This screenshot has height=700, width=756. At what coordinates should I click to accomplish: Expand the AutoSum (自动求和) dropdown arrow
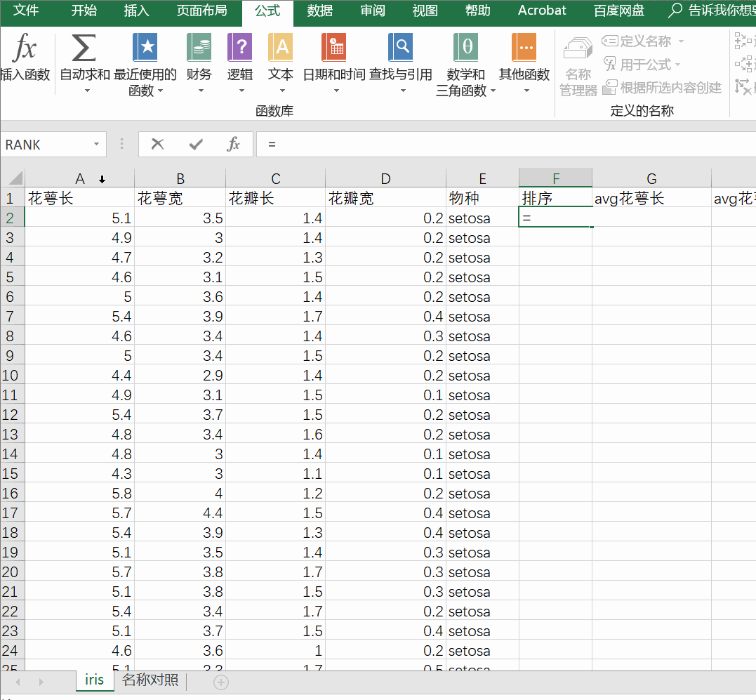87,91
